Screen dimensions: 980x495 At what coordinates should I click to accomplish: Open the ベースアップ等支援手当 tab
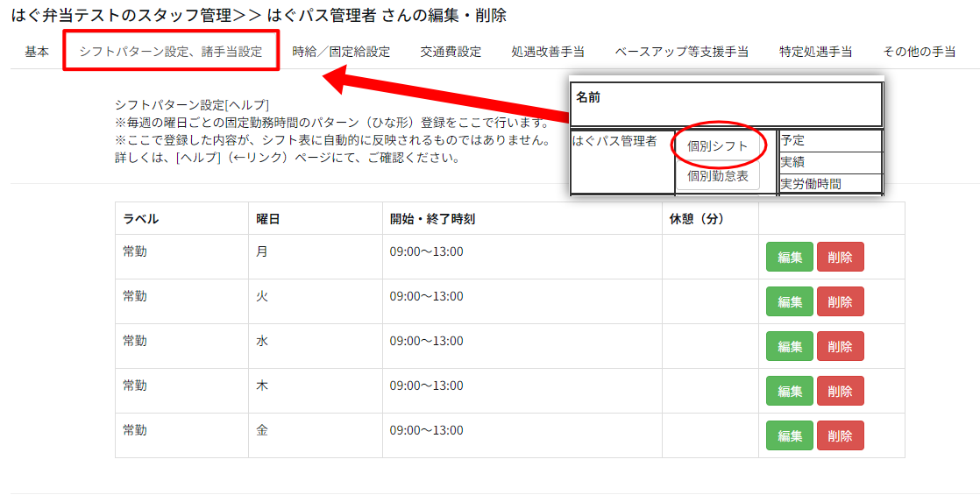[x=681, y=52]
